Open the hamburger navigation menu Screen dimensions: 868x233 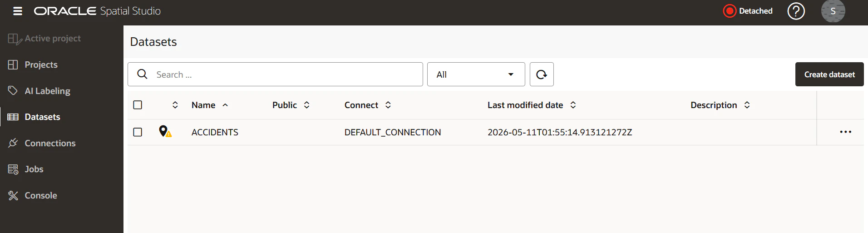pyautogui.click(x=18, y=11)
